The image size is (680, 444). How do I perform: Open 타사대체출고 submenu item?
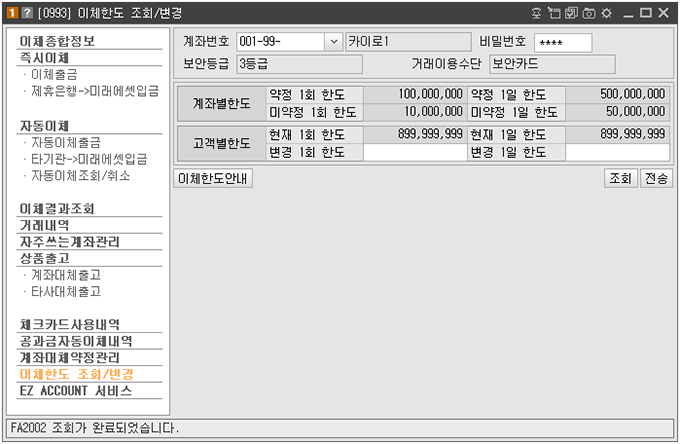click(66, 291)
